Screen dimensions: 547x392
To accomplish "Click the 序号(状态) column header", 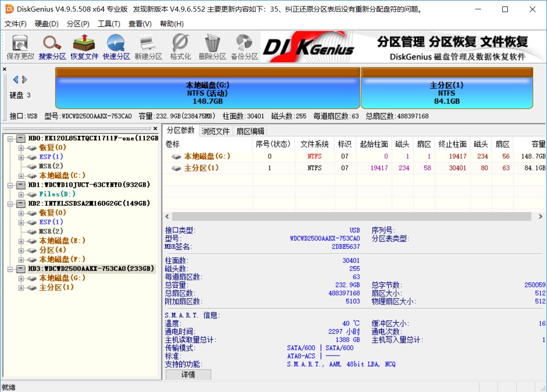I will [273, 144].
